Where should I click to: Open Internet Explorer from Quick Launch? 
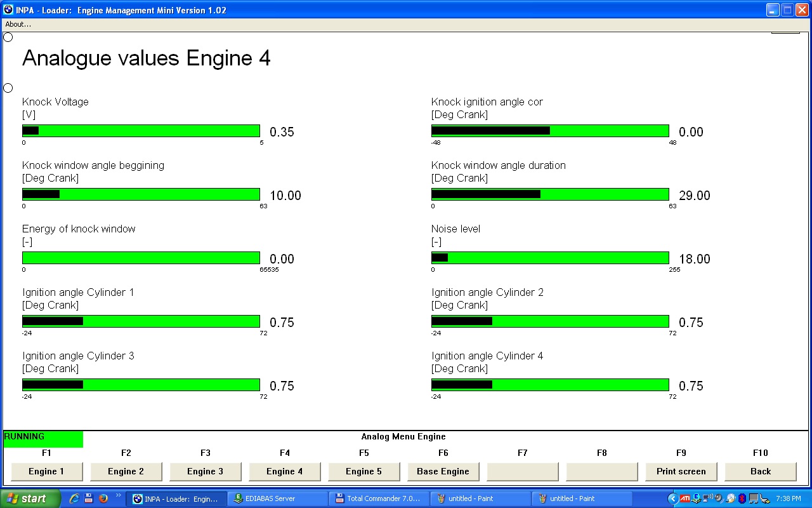[74, 498]
